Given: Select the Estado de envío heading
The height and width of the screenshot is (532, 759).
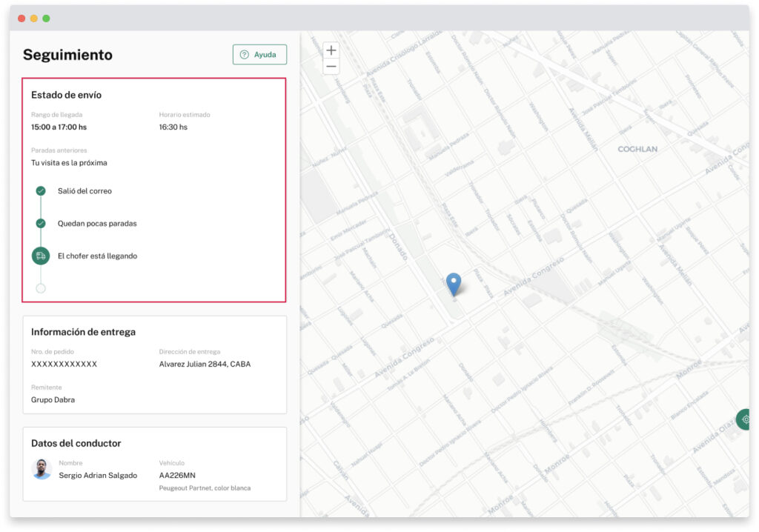Looking at the screenshot, I should click(66, 95).
